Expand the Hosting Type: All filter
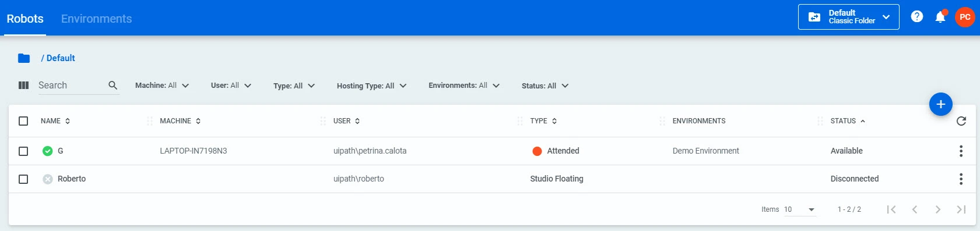The width and height of the screenshot is (980, 231). click(x=371, y=86)
